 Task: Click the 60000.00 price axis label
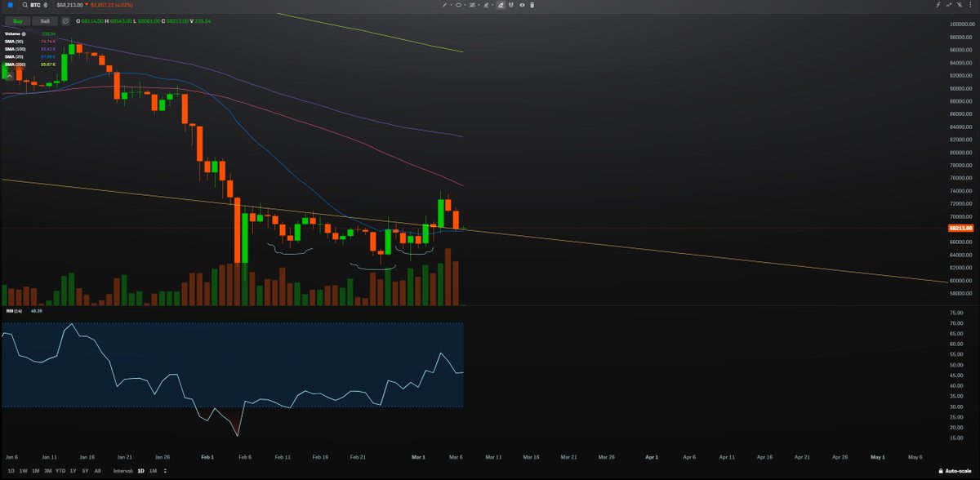(962, 280)
